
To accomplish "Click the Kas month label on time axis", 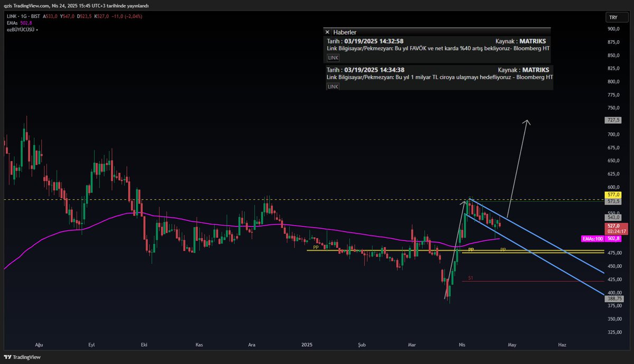I will tap(199, 344).
